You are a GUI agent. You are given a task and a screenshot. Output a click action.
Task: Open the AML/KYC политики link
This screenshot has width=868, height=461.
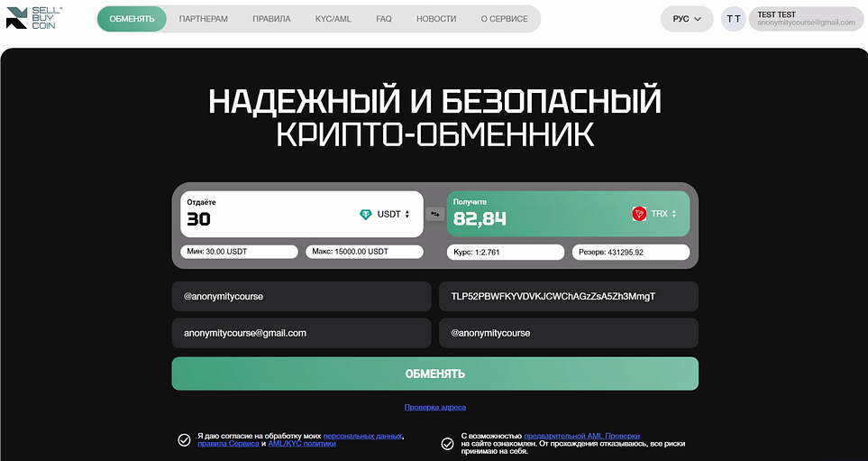[302, 444]
